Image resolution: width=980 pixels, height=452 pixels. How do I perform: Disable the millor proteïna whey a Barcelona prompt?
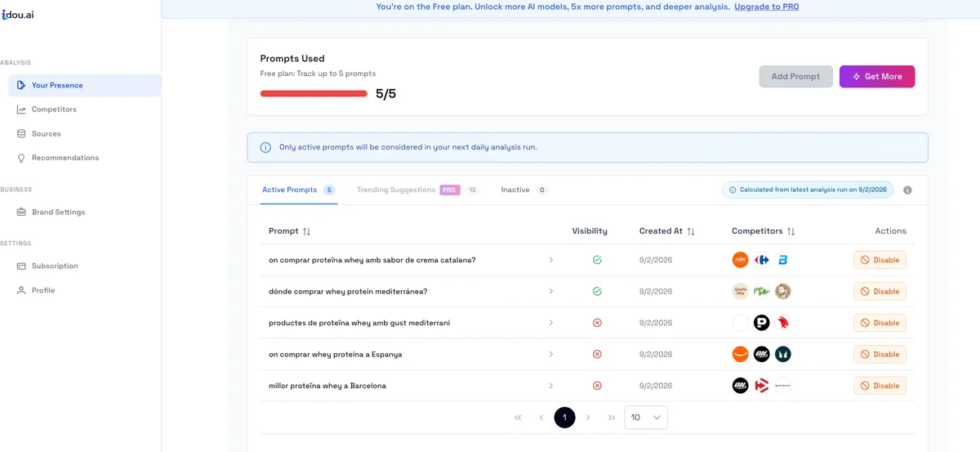(880, 386)
